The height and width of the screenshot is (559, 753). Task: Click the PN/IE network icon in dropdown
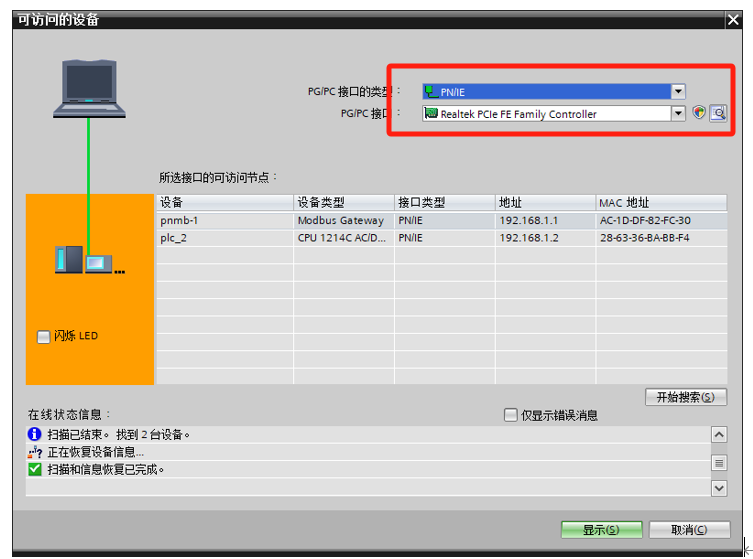(x=431, y=91)
